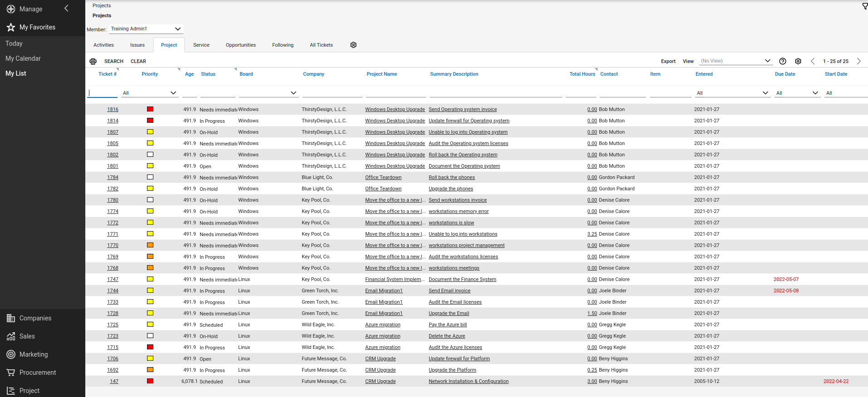Click the CLEAR button
Image resolution: width=868 pixels, height=397 pixels.
click(138, 61)
